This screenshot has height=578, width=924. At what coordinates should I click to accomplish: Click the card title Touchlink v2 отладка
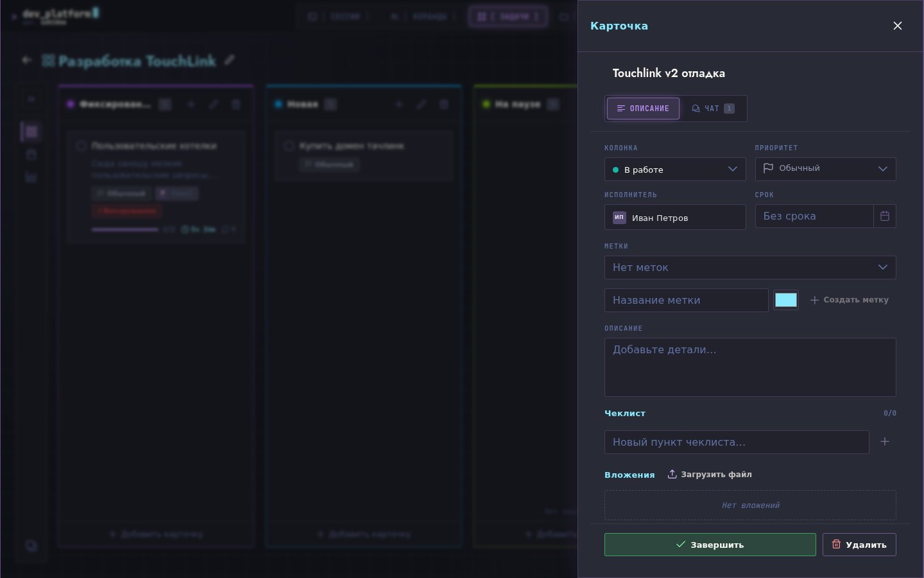tap(669, 73)
